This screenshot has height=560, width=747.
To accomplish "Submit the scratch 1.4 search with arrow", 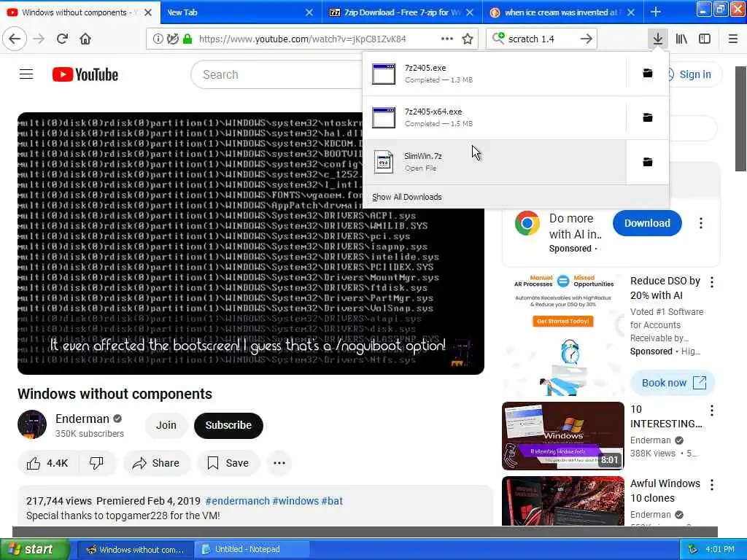I will coord(587,39).
